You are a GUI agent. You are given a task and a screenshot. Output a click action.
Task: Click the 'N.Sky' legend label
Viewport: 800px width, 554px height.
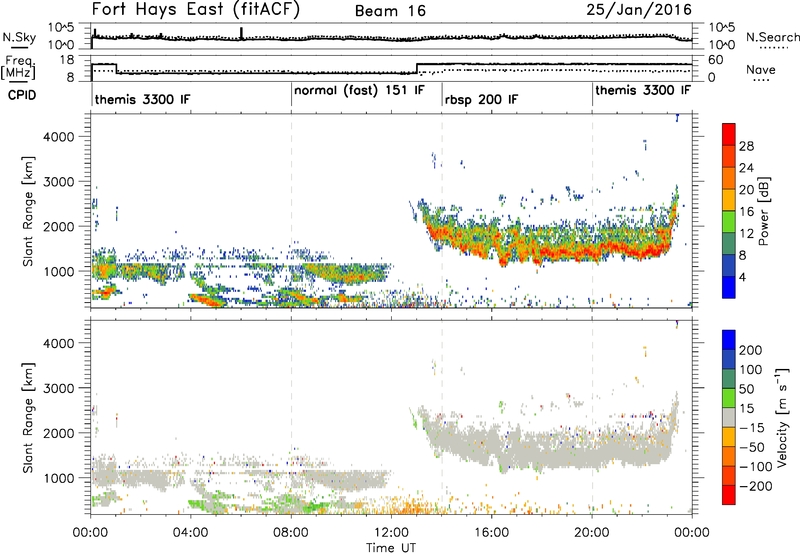coord(19,37)
